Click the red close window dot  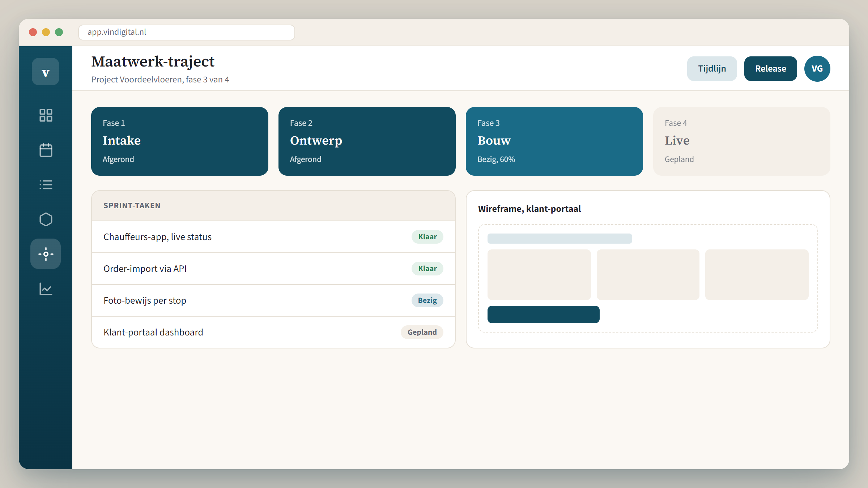33,32
